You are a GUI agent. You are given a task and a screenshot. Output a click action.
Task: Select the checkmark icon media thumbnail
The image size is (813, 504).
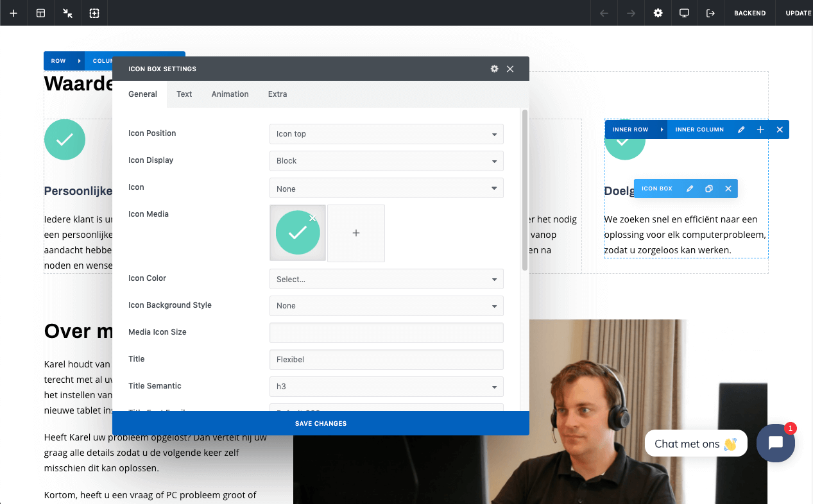click(x=298, y=233)
